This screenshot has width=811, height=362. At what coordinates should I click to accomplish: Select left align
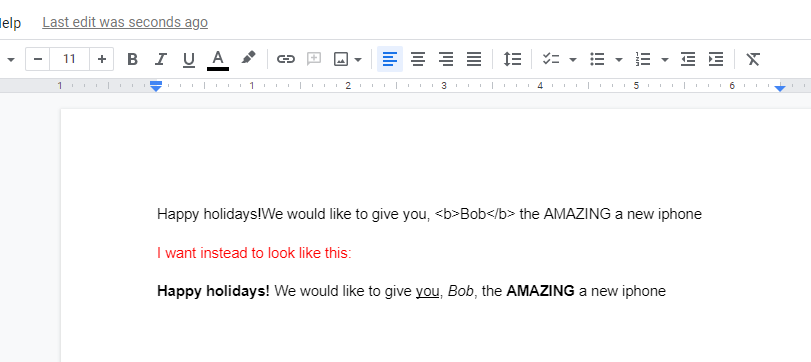click(x=390, y=59)
